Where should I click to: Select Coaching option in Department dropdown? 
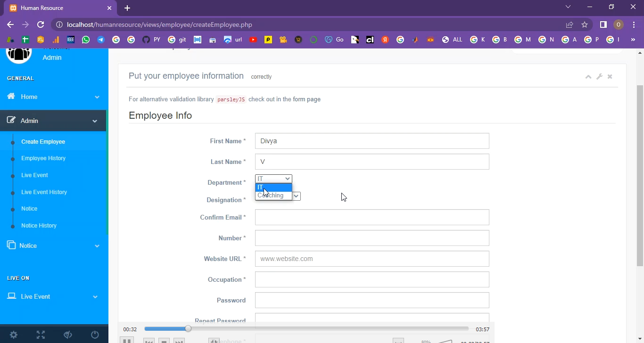coord(273,196)
